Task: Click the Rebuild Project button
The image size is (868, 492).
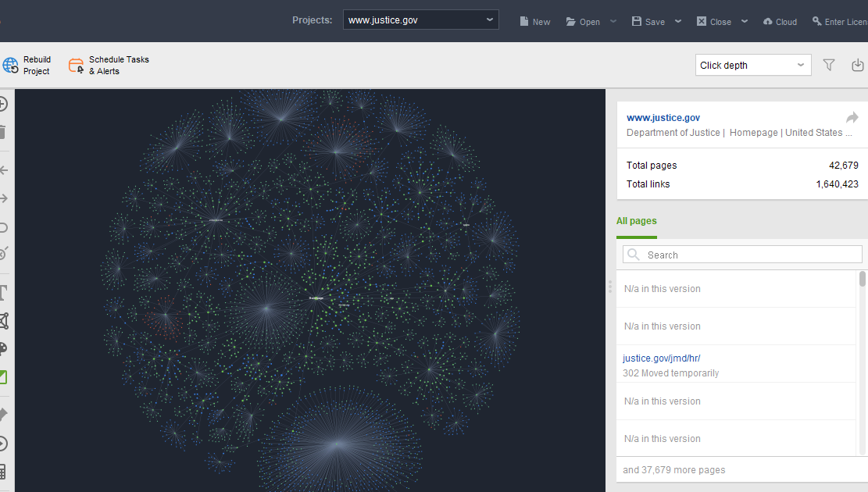Action: pos(27,66)
